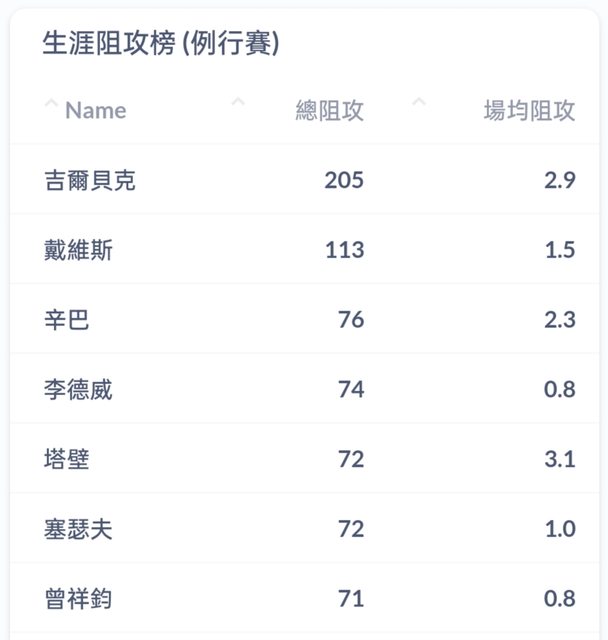Click total blocks value 205
The width and height of the screenshot is (608, 640).
coord(344,180)
